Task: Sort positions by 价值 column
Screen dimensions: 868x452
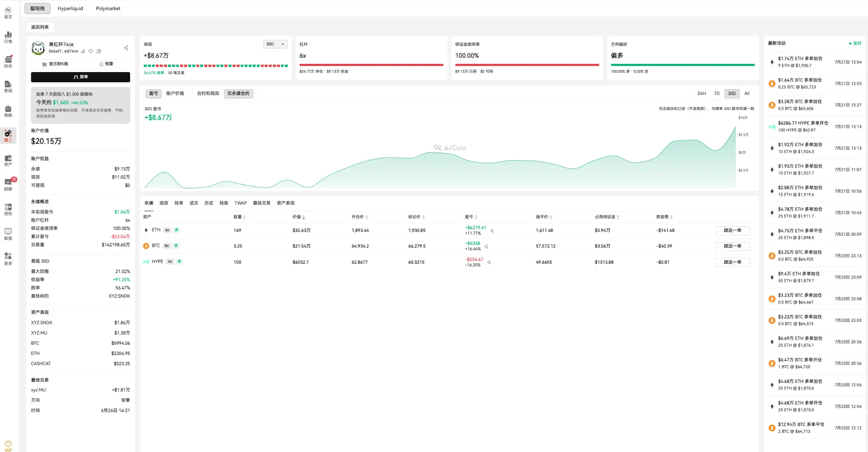Action: tap(298, 217)
